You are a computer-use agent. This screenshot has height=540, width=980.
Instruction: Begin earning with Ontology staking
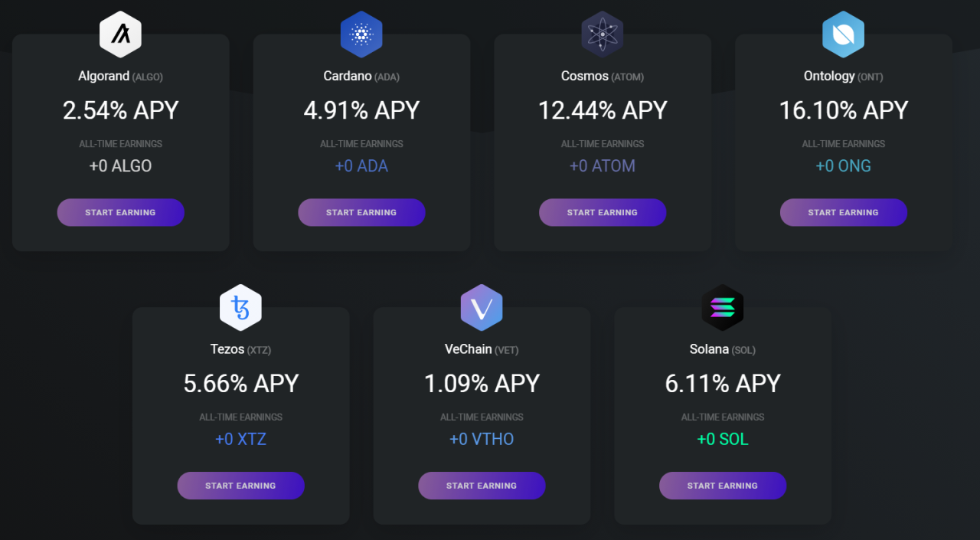[x=843, y=212]
